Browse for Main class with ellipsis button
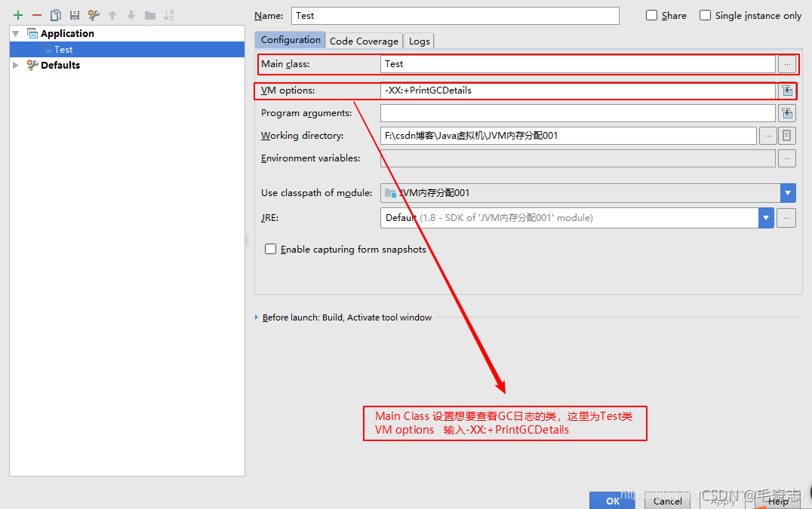 787,64
